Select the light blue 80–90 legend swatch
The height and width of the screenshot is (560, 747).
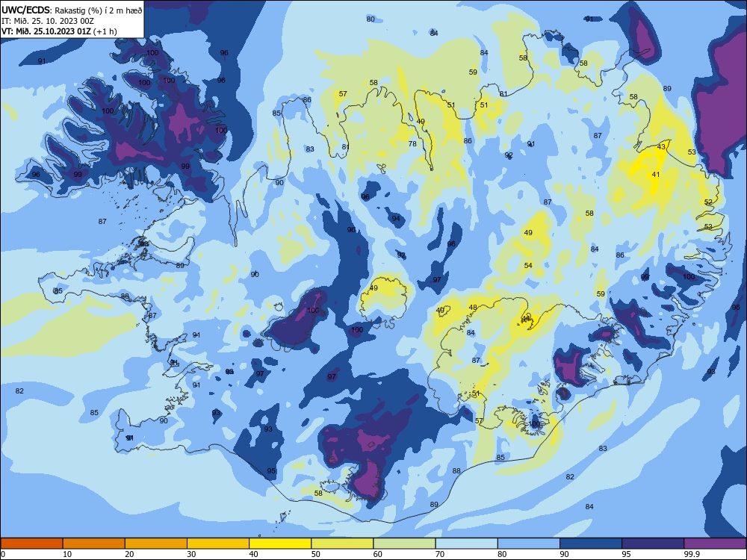click(529, 544)
